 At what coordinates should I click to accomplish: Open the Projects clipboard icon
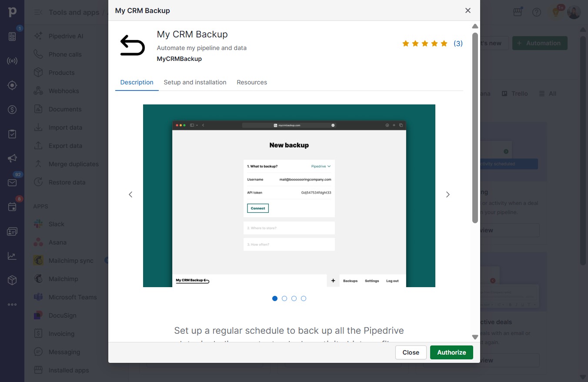(12, 134)
